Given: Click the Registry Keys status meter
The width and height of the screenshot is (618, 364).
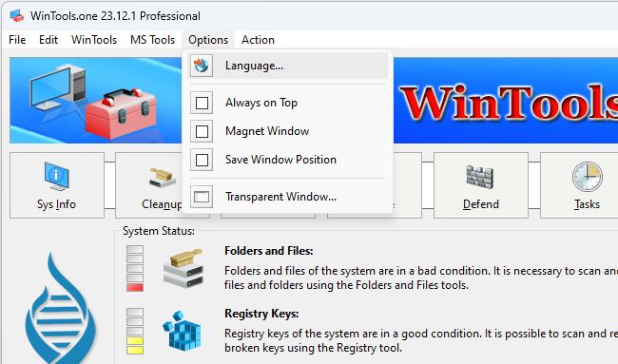Looking at the screenshot, I should 135,332.
